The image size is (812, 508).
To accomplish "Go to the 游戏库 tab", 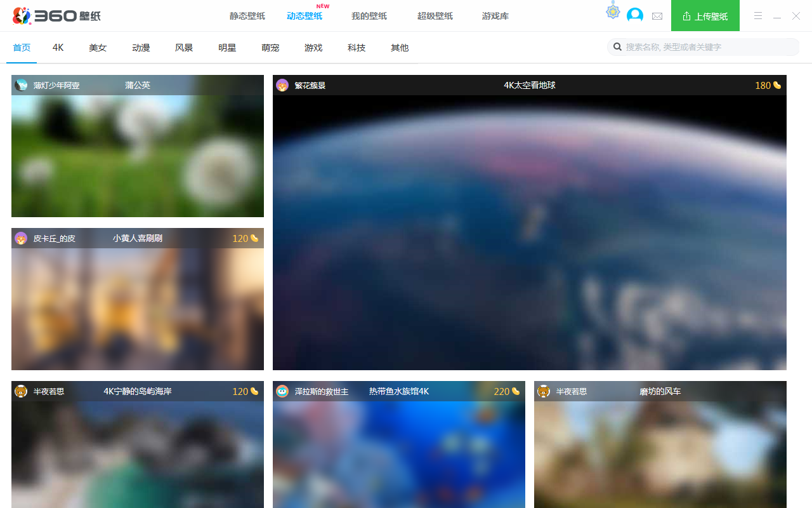I will tap(495, 16).
